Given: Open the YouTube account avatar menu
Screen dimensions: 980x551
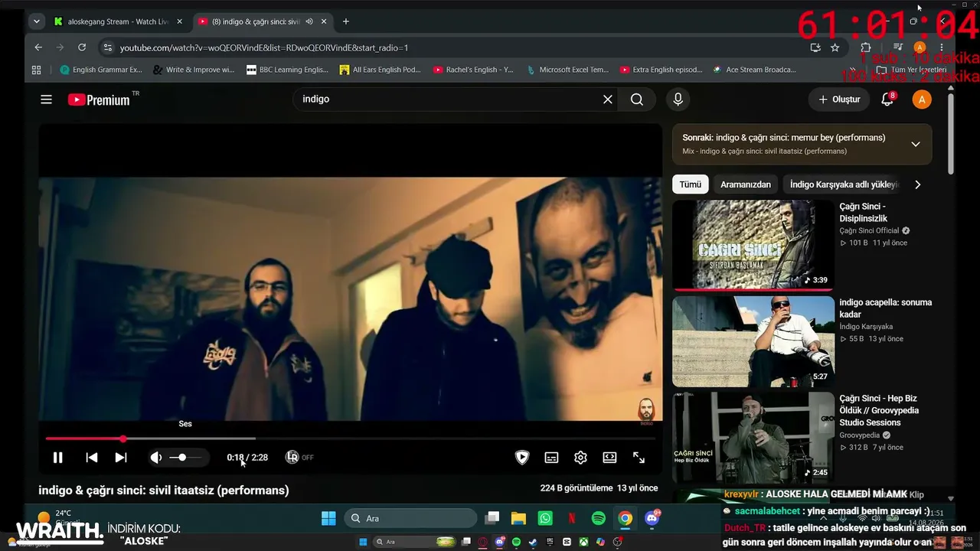Looking at the screenshot, I should pos(922,99).
